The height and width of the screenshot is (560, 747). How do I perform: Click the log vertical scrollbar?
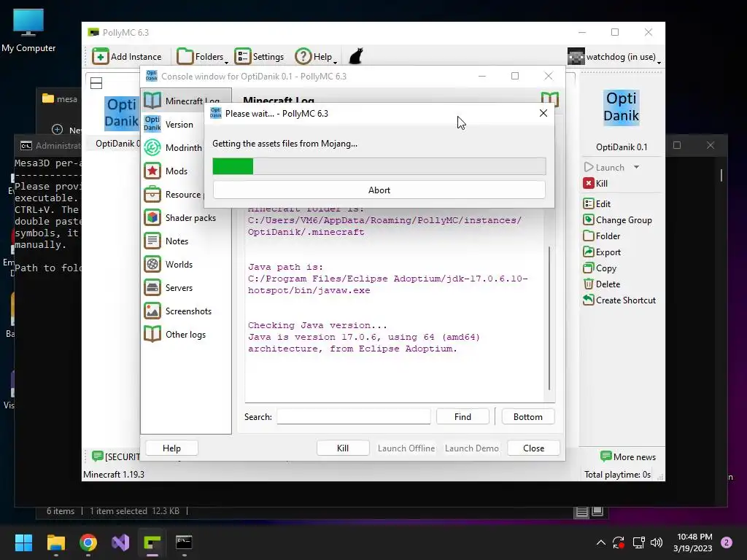[549, 318]
